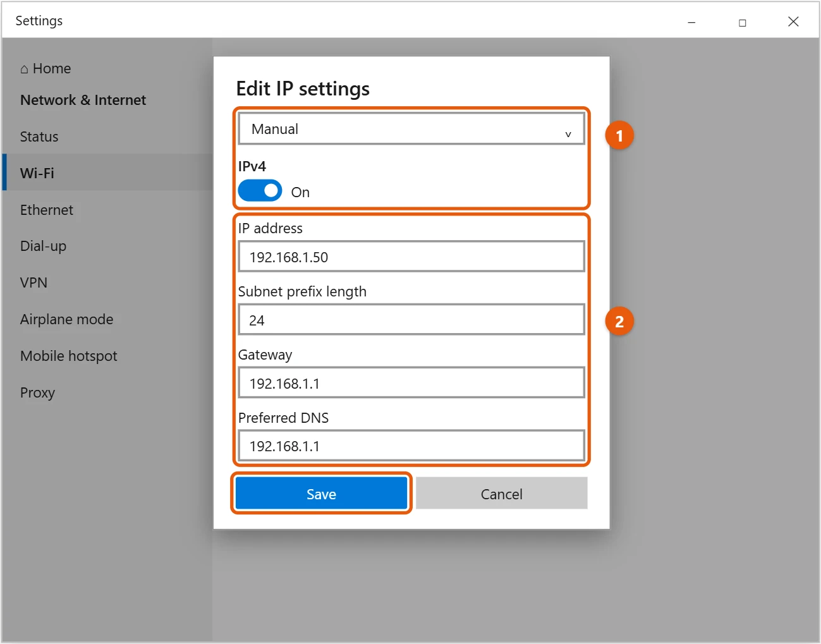Click the Subnet prefix length field
The height and width of the screenshot is (644, 821).
(x=411, y=320)
